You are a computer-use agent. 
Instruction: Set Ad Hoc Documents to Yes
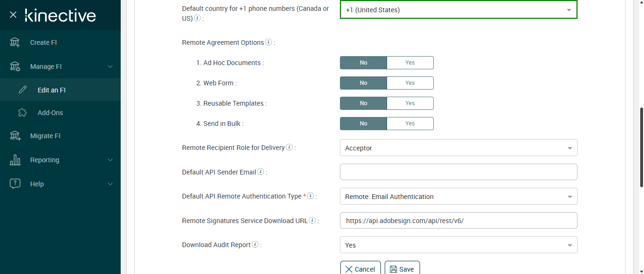410,63
